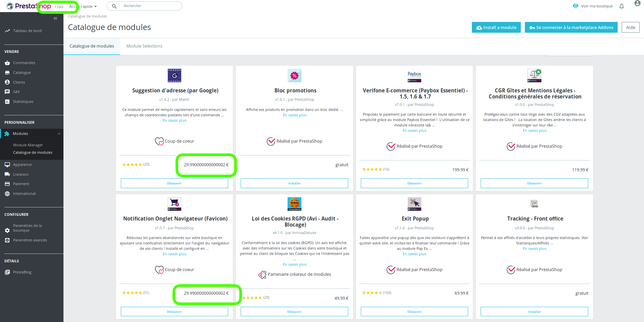This screenshot has width=644, height=322.
Task: Click the Livraison truck icon
Action: 7,174
